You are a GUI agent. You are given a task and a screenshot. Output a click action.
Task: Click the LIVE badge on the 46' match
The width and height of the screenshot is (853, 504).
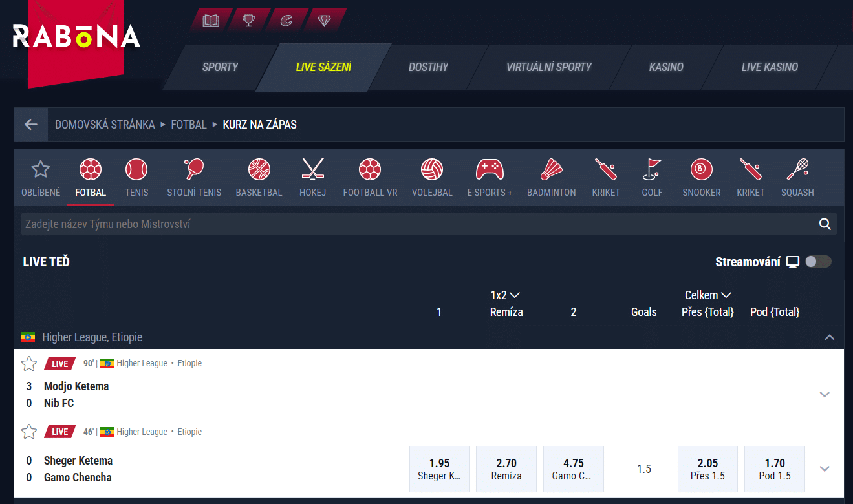60,432
